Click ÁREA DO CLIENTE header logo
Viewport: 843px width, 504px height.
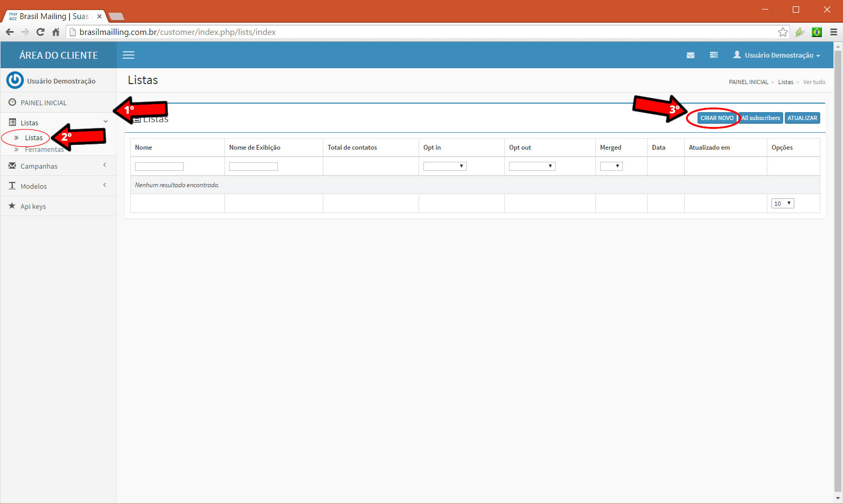pyautogui.click(x=59, y=55)
